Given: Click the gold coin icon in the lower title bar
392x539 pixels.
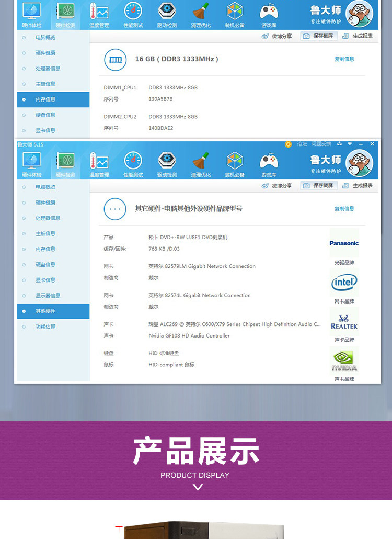Looking at the screenshot, I should click(289, 144).
